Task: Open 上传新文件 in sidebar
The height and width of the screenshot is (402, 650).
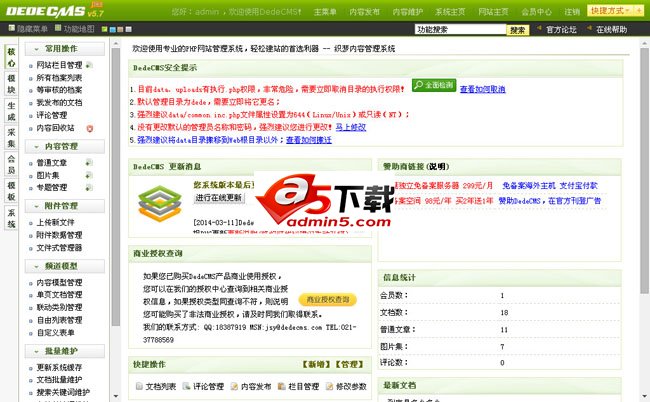Action: click(x=56, y=223)
